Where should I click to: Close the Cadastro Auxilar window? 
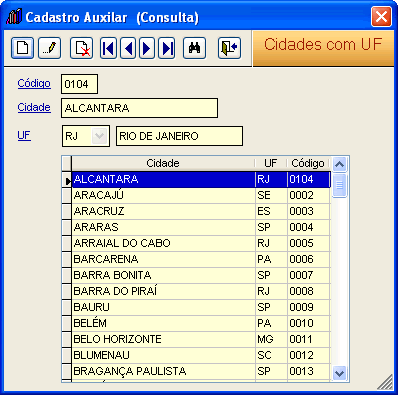[381, 16]
